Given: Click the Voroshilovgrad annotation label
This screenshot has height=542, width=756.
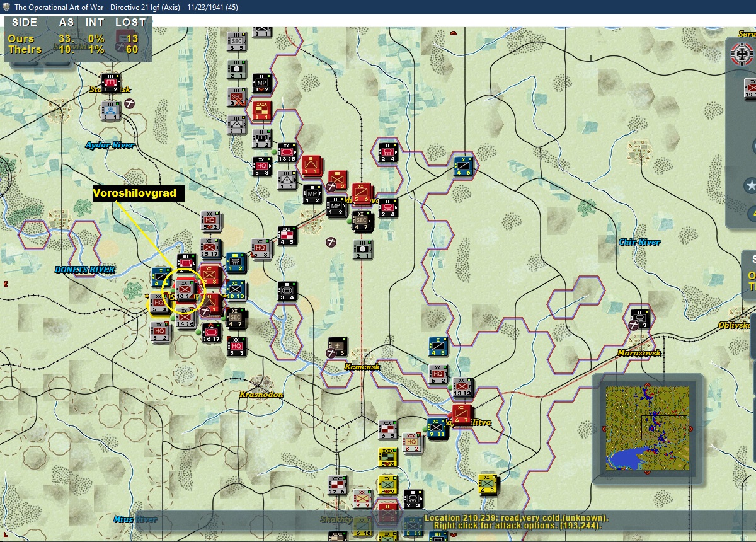Looking at the screenshot, I should [139, 193].
